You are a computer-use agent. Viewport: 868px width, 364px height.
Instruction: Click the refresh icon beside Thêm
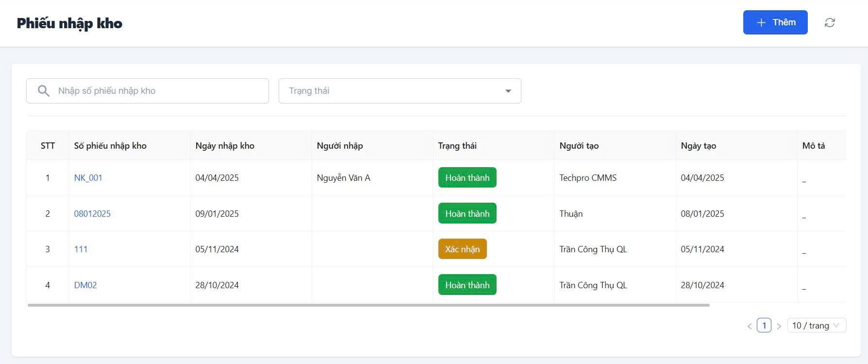(x=830, y=23)
